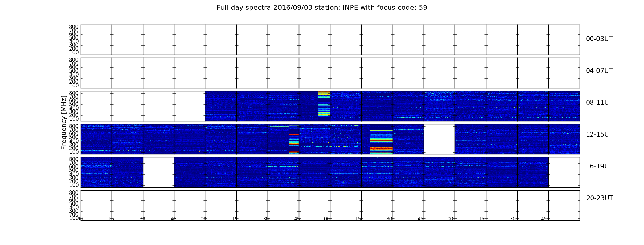The image size is (644, 245).
Task: Select the 12-15UT row label
Action: pyautogui.click(x=599, y=134)
